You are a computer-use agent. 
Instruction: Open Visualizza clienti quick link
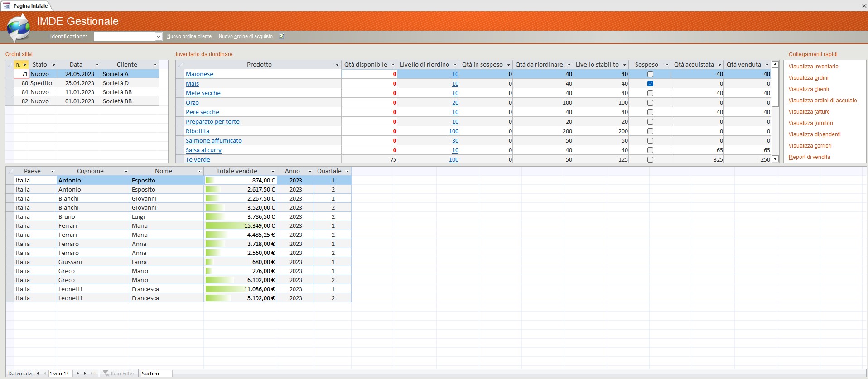pyautogui.click(x=809, y=89)
